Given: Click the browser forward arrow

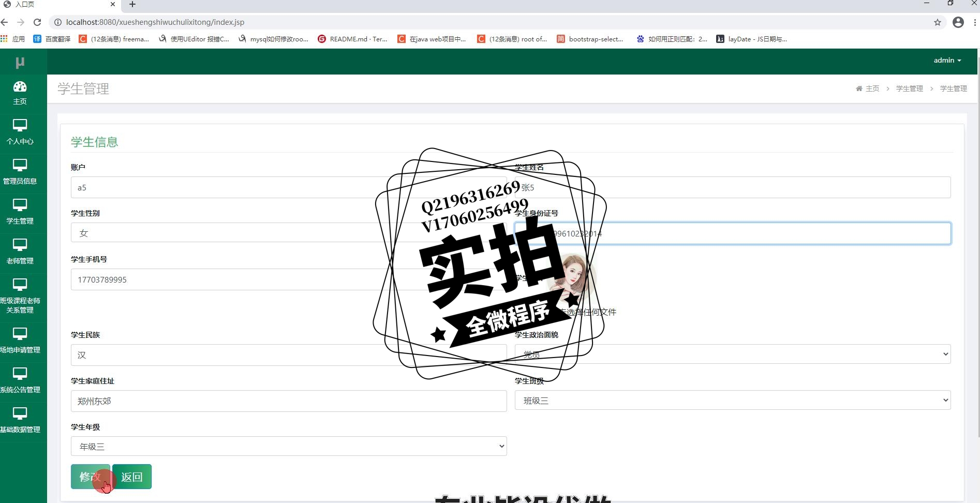Looking at the screenshot, I should coord(21,22).
